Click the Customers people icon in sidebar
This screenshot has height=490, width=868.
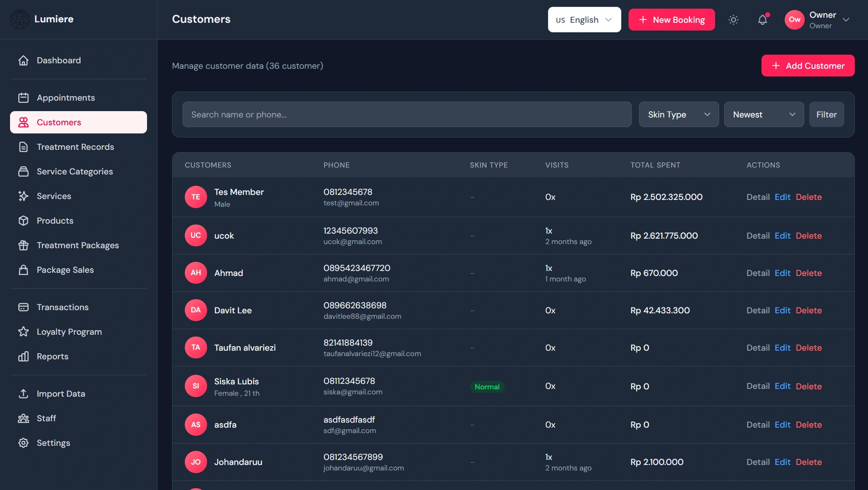[x=24, y=122]
